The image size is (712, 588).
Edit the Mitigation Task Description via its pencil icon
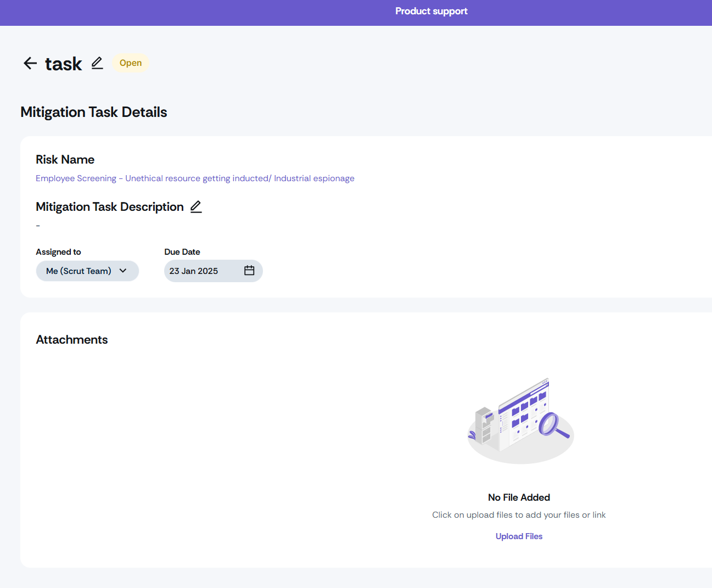coord(196,207)
